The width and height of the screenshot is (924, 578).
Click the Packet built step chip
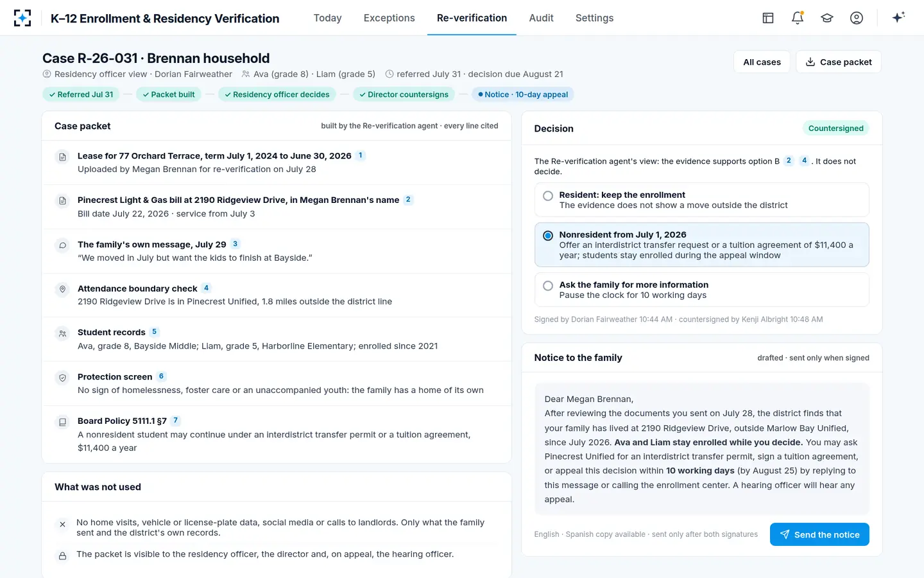pyautogui.click(x=169, y=94)
